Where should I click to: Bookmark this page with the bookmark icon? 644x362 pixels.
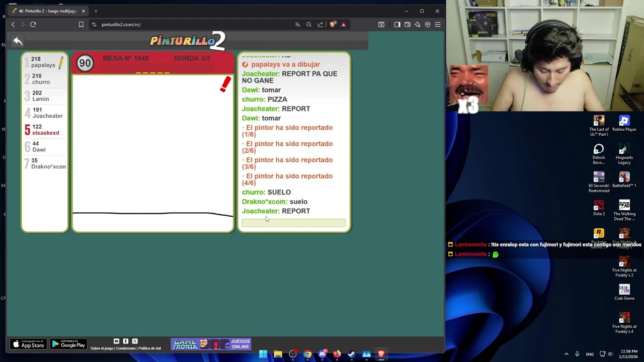[x=81, y=24]
